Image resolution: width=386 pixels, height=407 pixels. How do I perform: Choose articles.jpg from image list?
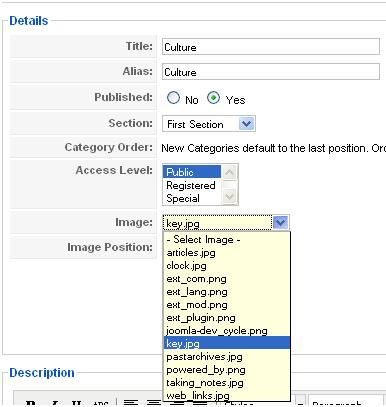tap(227, 253)
